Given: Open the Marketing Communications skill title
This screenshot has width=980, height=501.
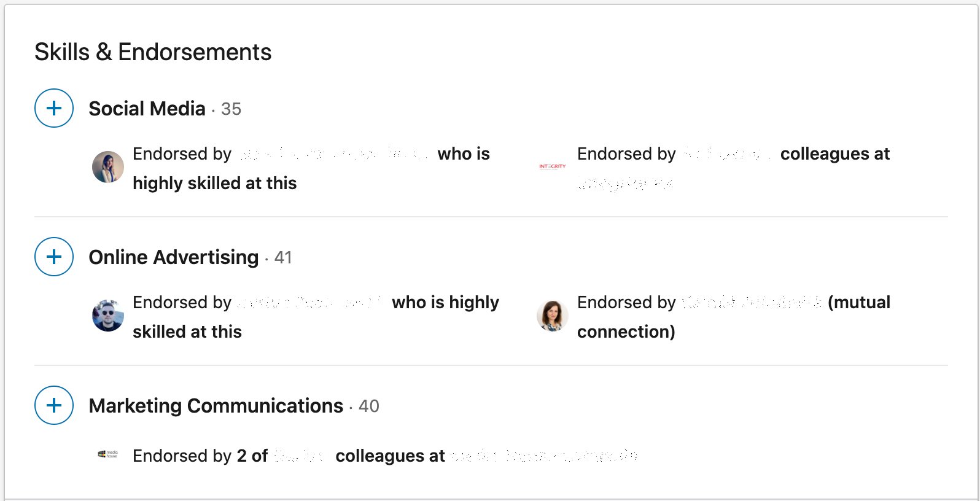Looking at the screenshot, I should coord(216,406).
